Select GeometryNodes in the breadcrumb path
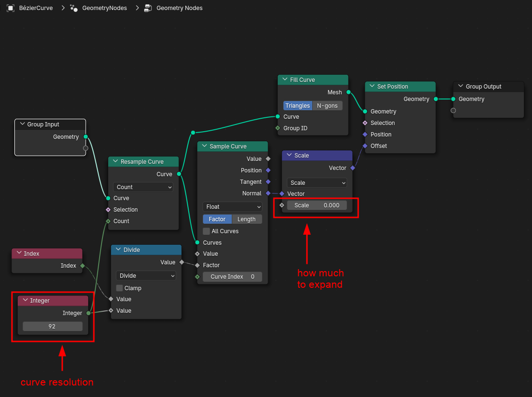Viewport: 532px width, 397px height. 104,8
